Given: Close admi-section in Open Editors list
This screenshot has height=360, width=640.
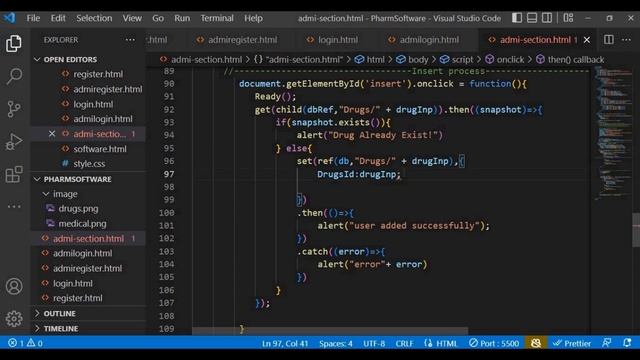Looking at the screenshot, I should click(x=52, y=134).
